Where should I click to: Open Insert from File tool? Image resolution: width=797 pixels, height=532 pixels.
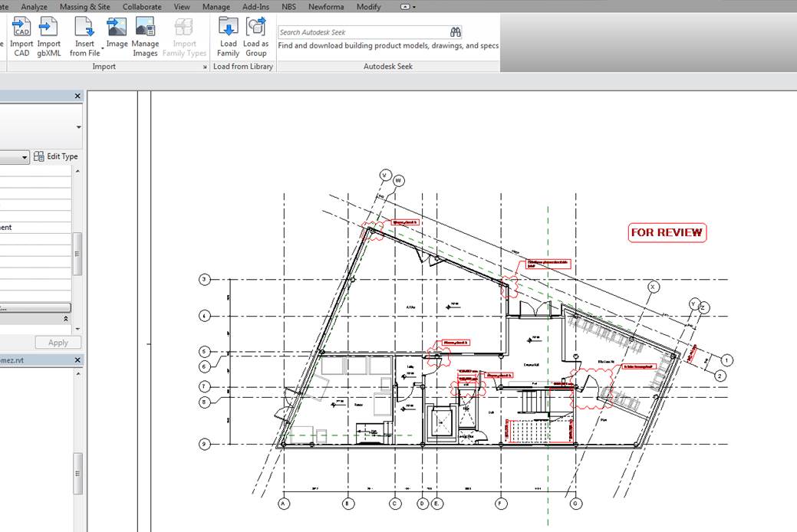pyautogui.click(x=84, y=36)
